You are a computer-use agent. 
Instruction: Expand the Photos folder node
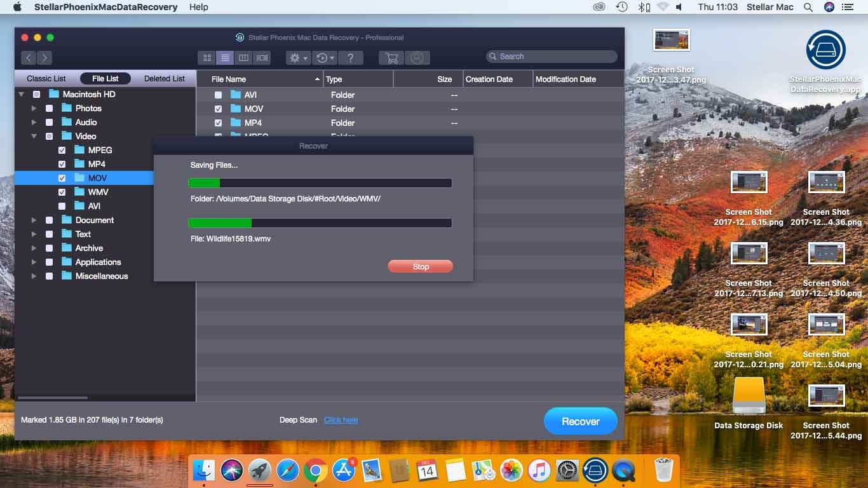pyautogui.click(x=34, y=108)
